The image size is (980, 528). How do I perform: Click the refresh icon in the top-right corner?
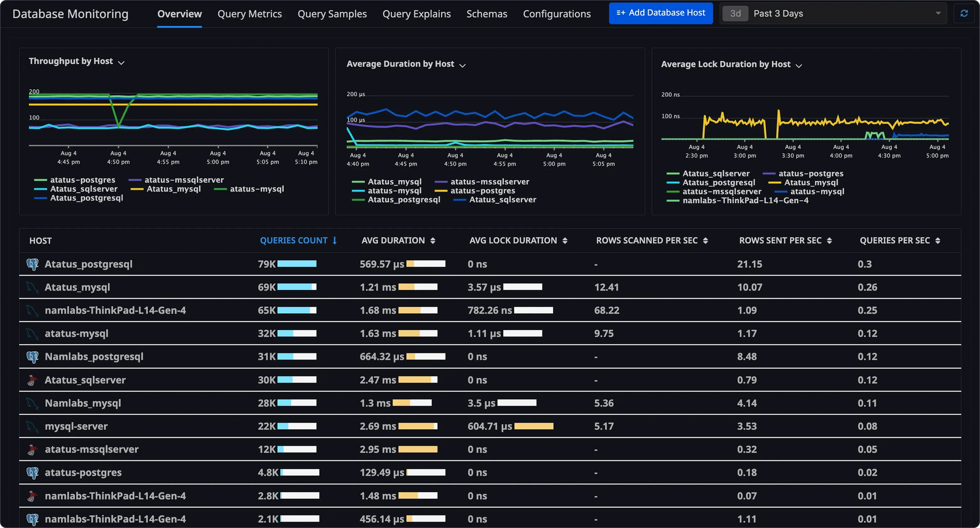pyautogui.click(x=964, y=13)
